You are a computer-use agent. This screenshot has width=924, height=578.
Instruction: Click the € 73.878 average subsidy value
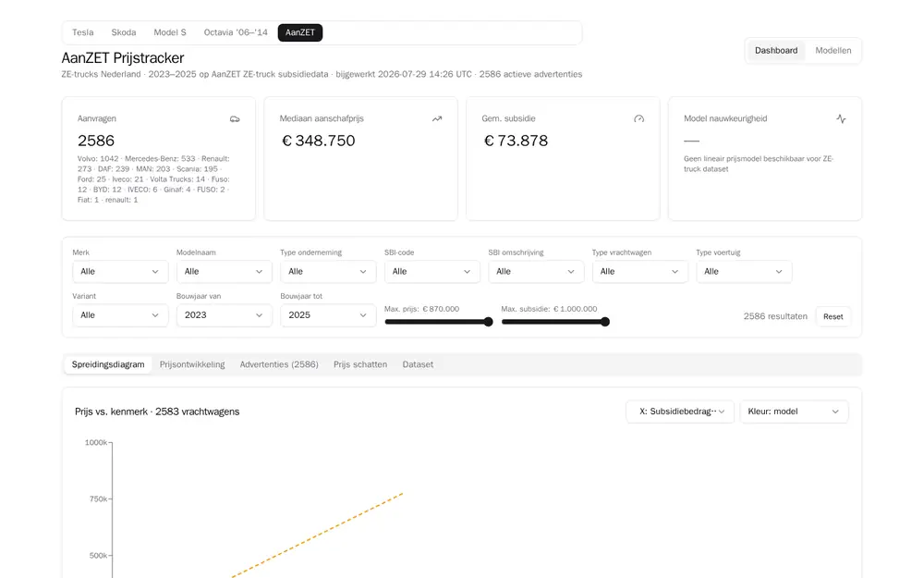pyautogui.click(x=516, y=141)
